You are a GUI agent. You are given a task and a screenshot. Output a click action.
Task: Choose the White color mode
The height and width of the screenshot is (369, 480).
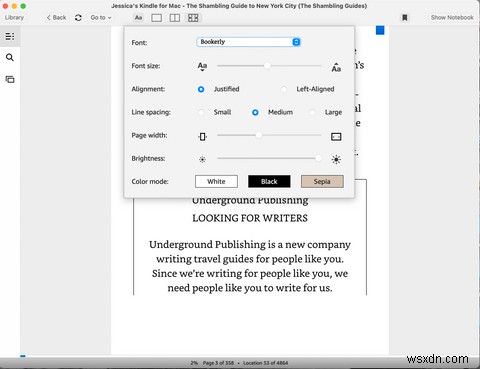(216, 182)
